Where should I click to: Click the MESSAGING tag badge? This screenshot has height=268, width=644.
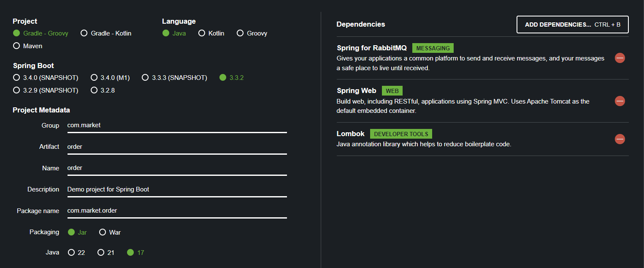tap(433, 48)
